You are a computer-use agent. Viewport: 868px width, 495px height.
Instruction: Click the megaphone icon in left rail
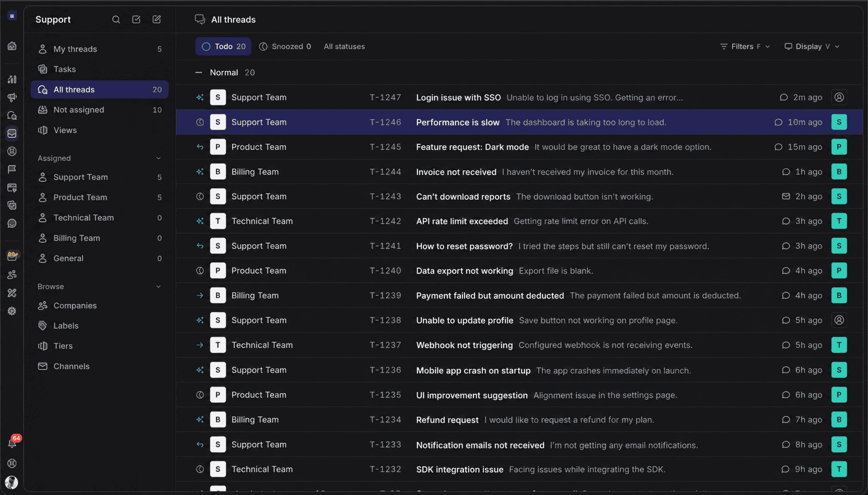click(x=12, y=97)
